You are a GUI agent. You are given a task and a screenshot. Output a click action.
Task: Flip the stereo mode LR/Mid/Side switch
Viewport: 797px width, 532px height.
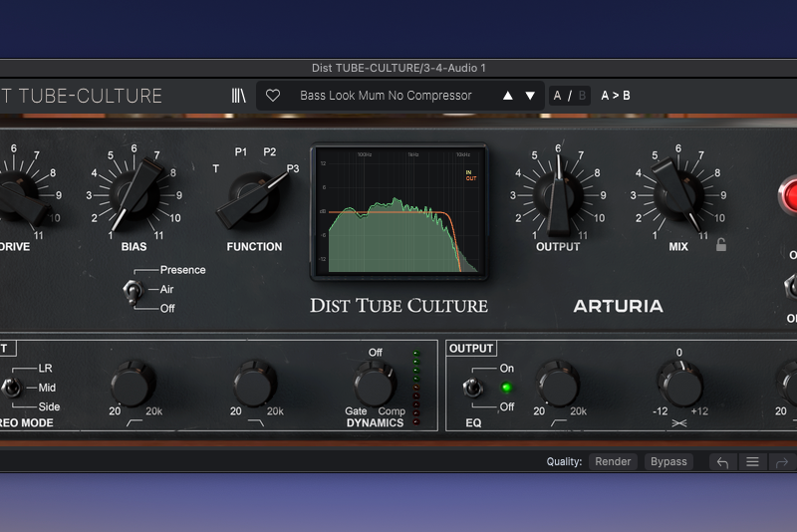tap(10, 387)
